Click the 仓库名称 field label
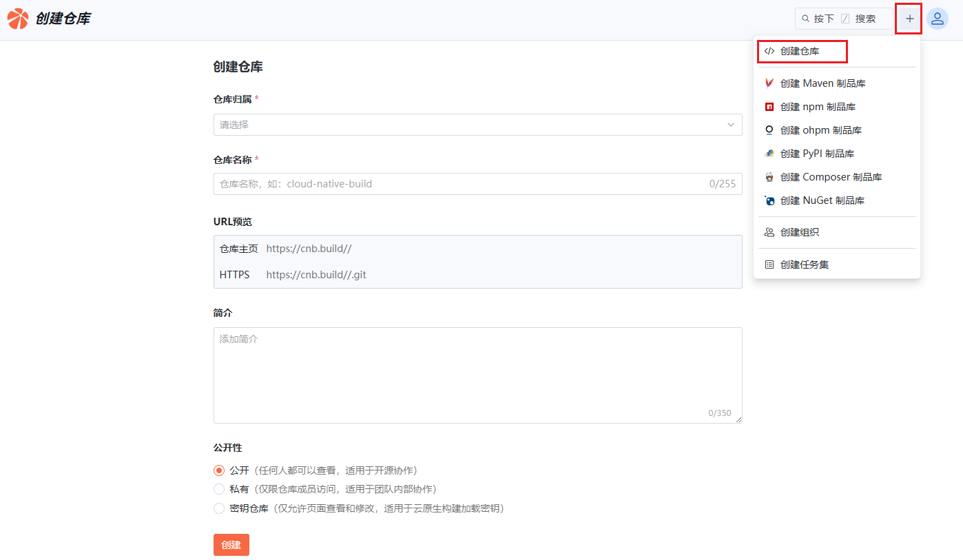Viewport: 963px width, 560px height. [x=233, y=159]
